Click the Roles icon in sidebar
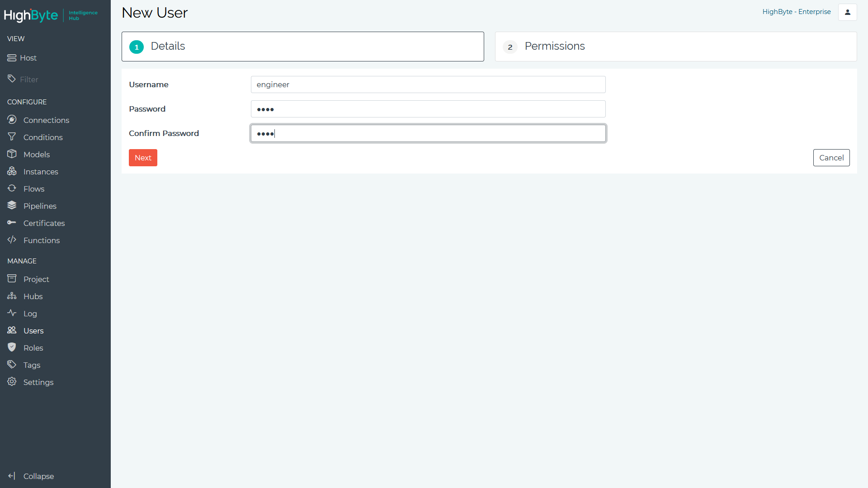868x488 pixels. pyautogui.click(x=12, y=347)
